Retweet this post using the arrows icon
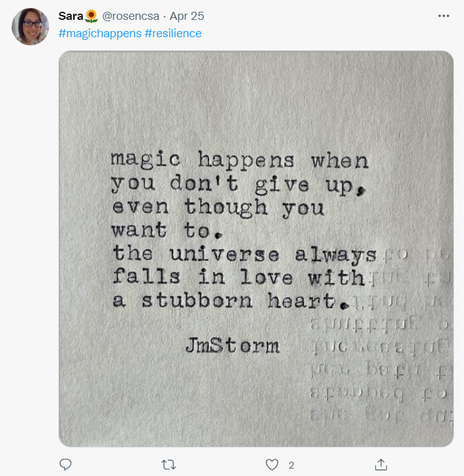 pos(168,464)
